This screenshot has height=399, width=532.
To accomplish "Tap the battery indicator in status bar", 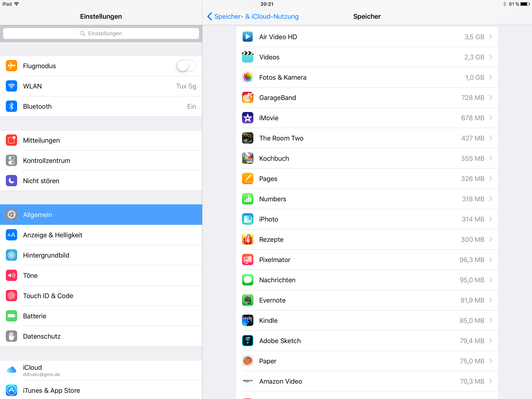I will point(525,4).
